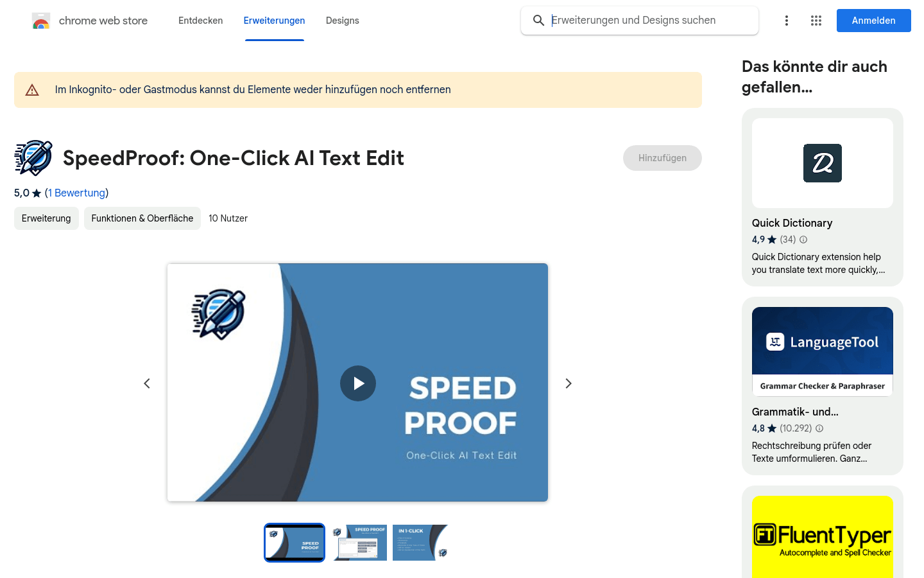
Task: Go to next screenshot with right arrow
Action: (x=569, y=383)
